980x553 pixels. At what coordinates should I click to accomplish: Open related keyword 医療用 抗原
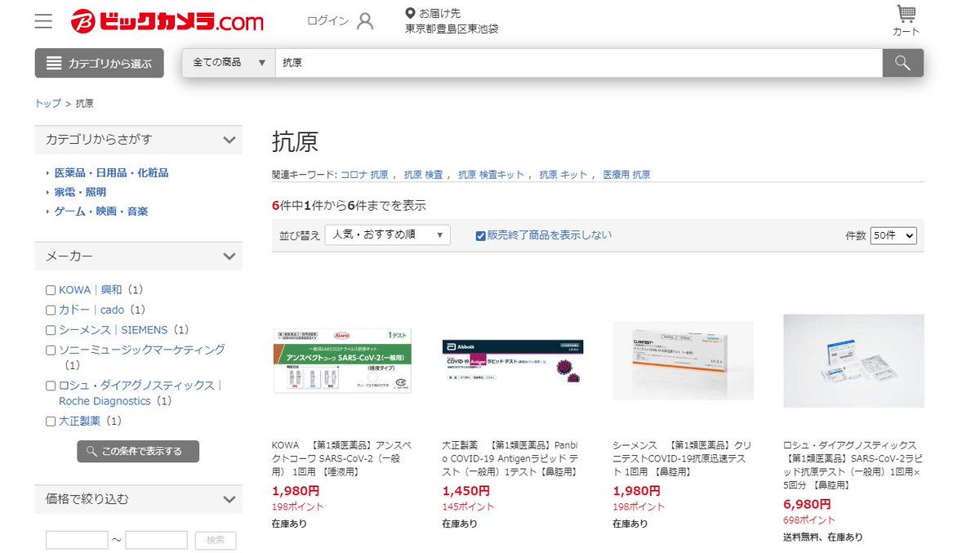(626, 175)
